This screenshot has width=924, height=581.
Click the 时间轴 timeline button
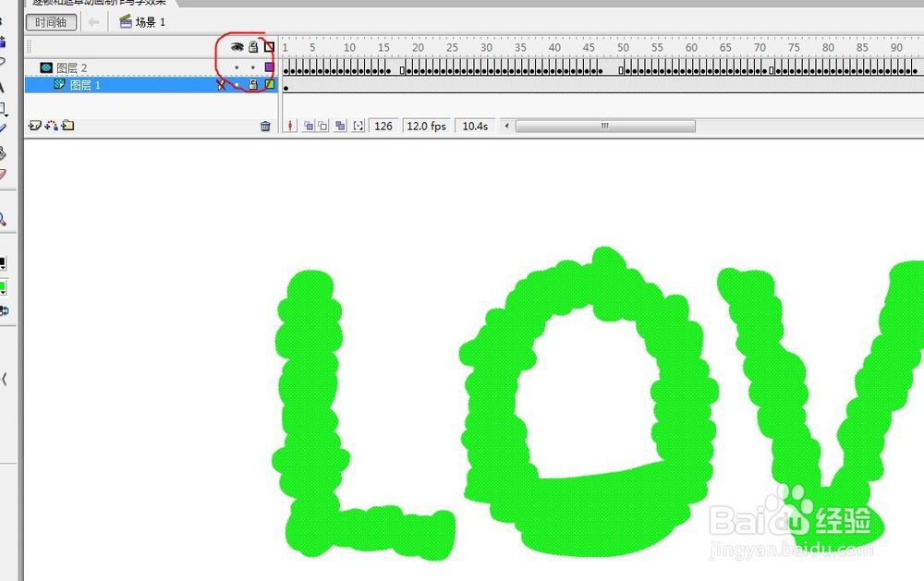click(x=51, y=22)
